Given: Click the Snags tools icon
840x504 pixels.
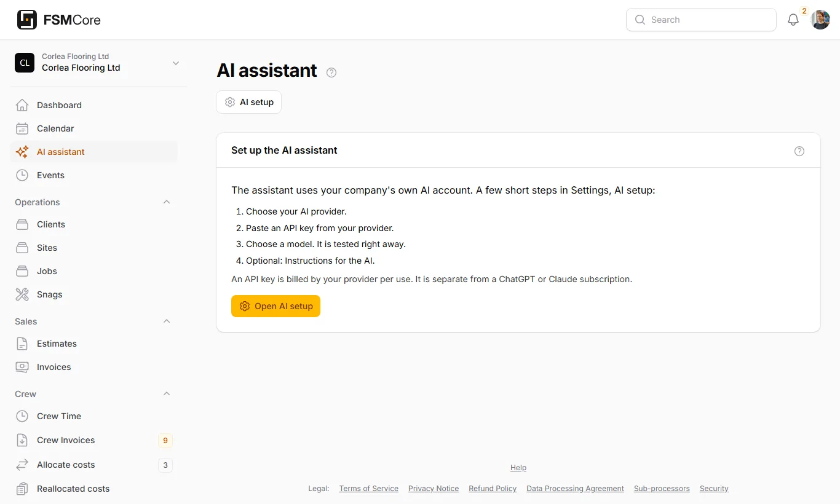Looking at the screenshot, I should pyautogui.click(x=22, y=294).
